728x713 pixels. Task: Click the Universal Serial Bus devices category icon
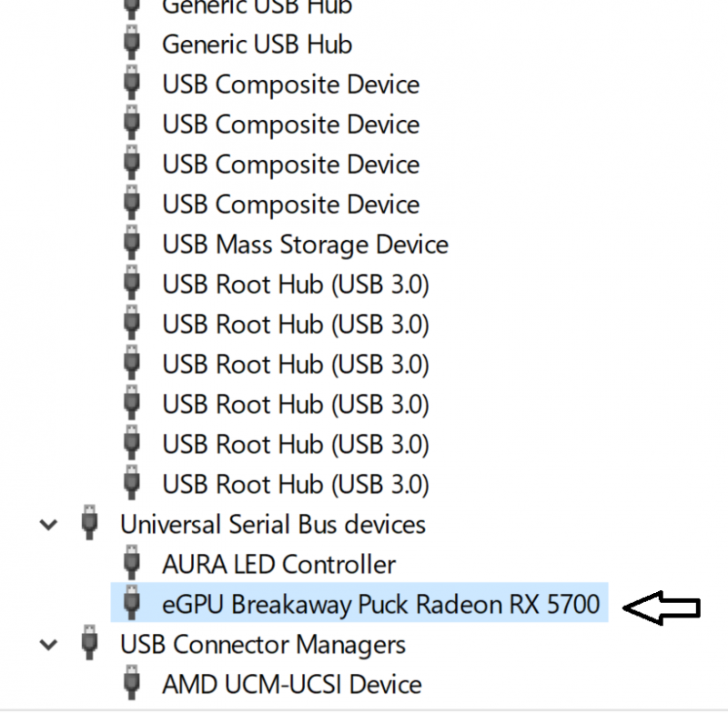[x=89, y=524]
